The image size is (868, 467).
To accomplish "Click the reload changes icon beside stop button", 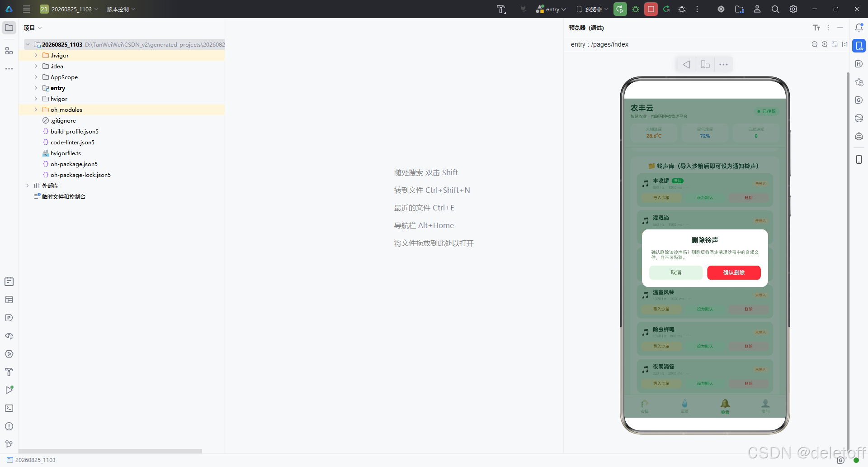I will pyautogui.click(x=666, y=9).
